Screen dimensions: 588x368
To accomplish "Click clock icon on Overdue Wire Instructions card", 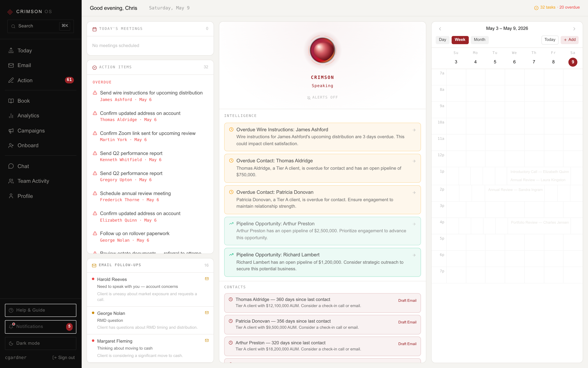I will (x=231, y=129).
